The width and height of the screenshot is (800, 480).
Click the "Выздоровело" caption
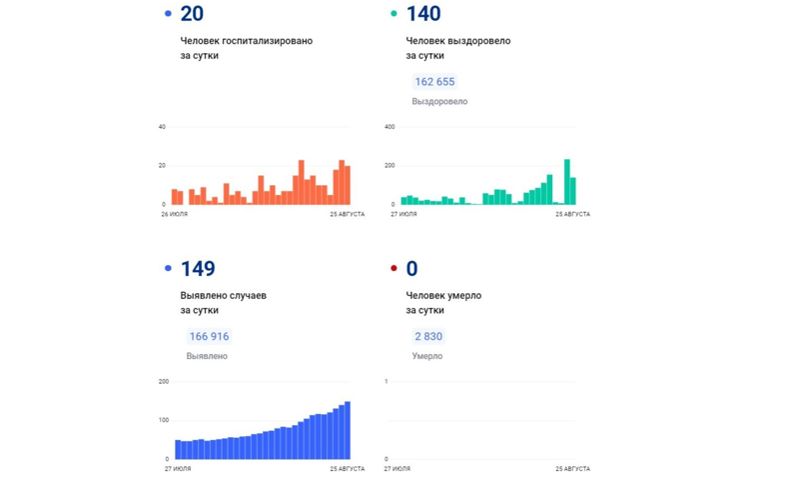440,102
